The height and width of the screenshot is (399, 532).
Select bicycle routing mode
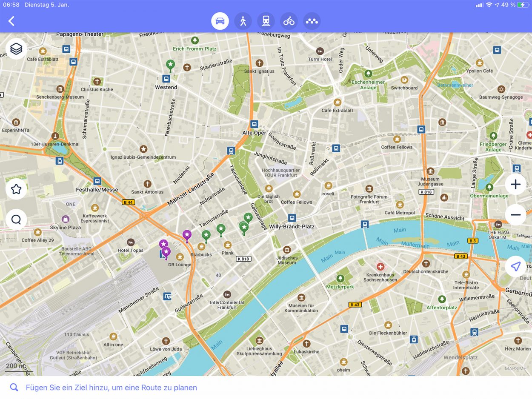click(289, 21)
